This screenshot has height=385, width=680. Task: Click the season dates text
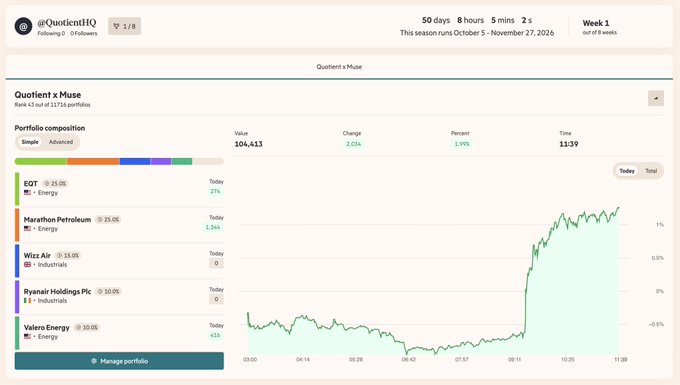coord(477,33)
